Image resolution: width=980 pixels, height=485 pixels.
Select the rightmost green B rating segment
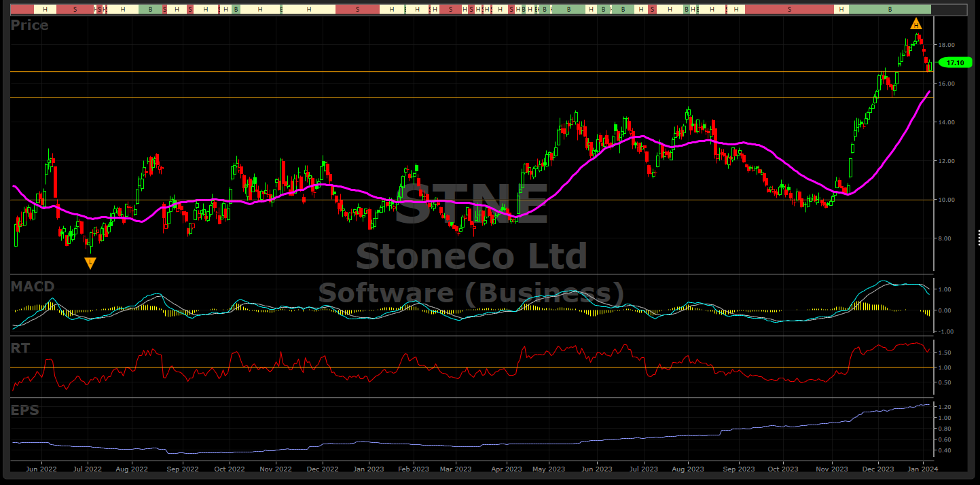point(890,10)
